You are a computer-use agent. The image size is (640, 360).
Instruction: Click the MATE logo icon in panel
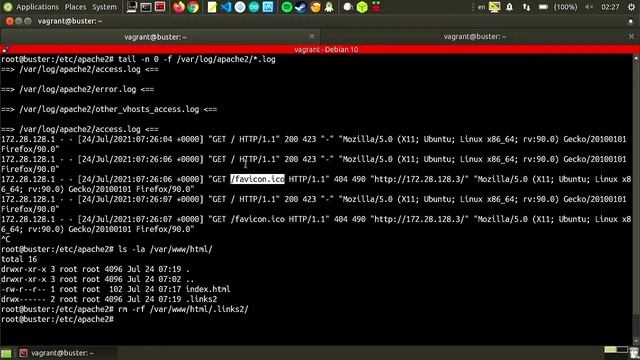coord(7,7)
